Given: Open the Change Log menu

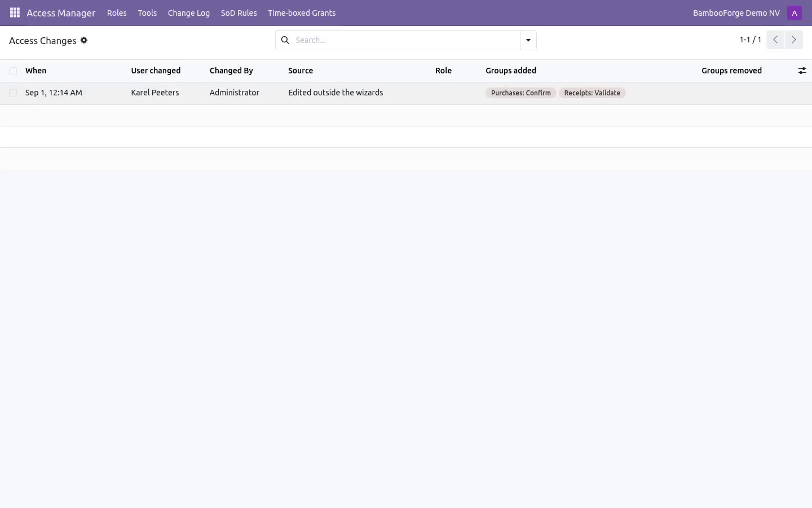Looking at the screenshot, I should pos(189,13).
